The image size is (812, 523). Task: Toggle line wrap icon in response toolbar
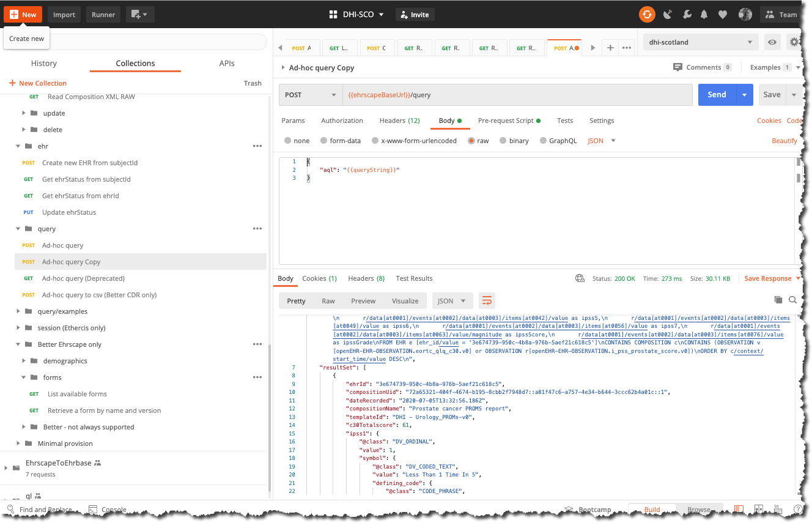coord(487,300)
